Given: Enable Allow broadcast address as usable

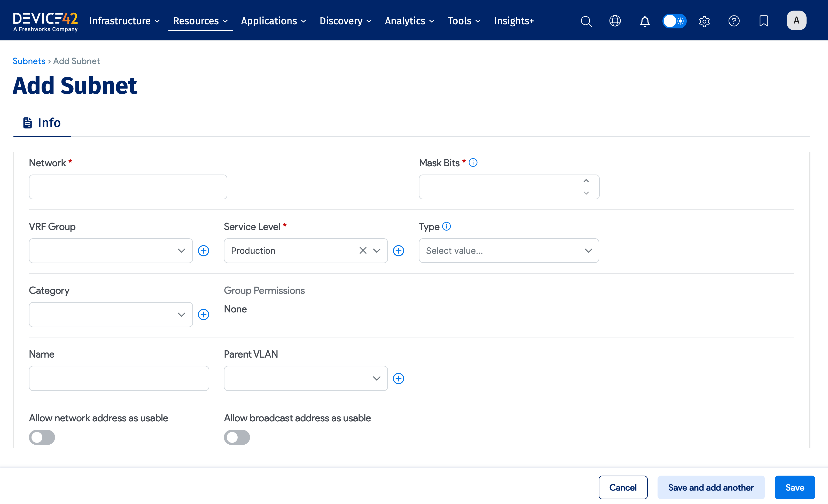Looking at the screenshot, I should tap(237, 437).
